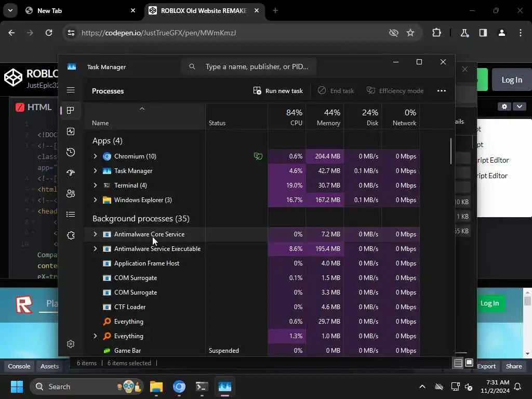Expand Antimalware Service Executable row

coord(96,249)
